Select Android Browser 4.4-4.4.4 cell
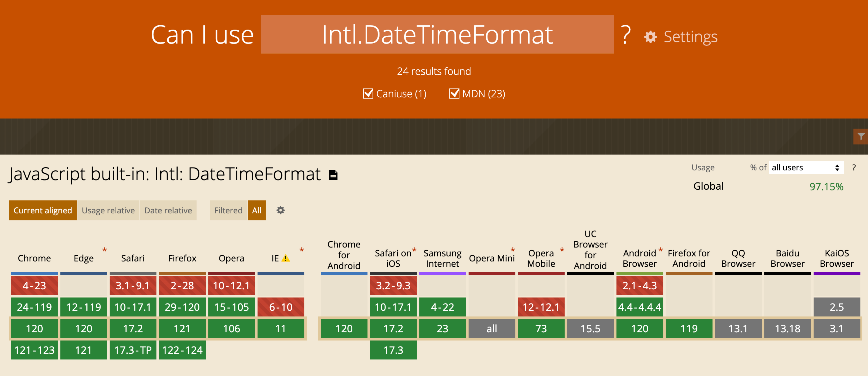 [640, 307]
